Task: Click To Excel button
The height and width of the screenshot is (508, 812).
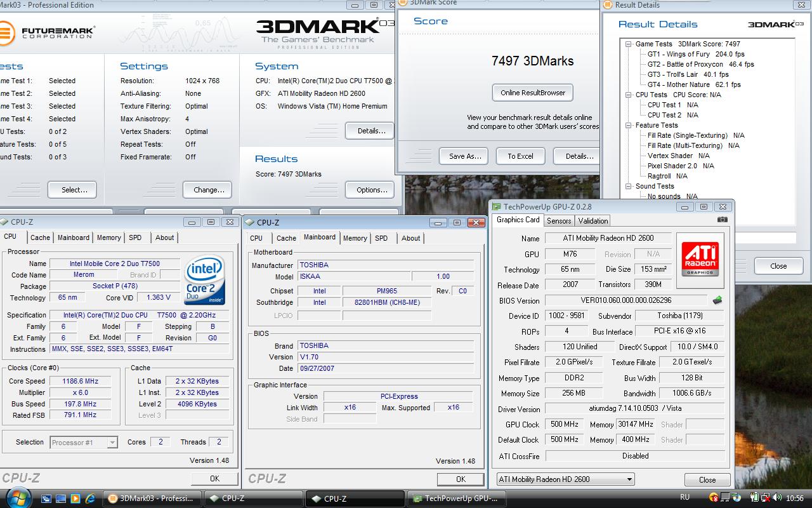Action: coord(520,156)
